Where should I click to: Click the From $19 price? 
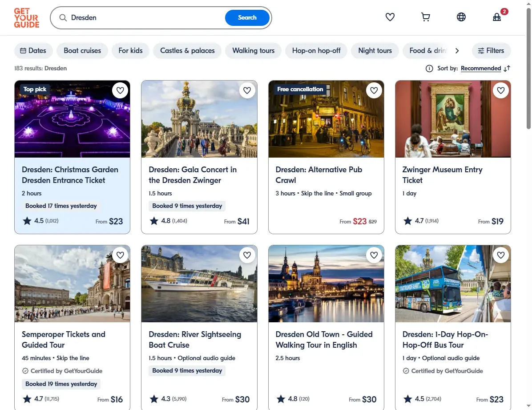[491, 222]
